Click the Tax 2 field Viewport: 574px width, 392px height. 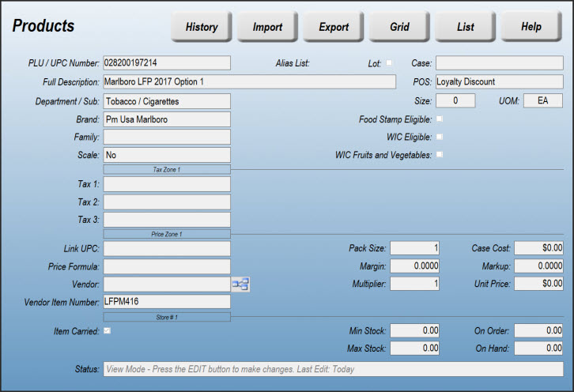point(167,202)
